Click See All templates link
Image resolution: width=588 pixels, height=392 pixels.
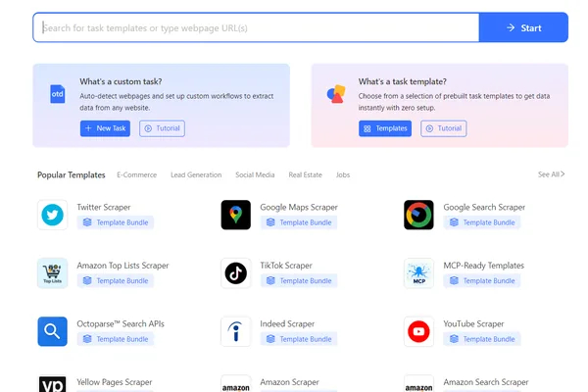tap(551, 174)
